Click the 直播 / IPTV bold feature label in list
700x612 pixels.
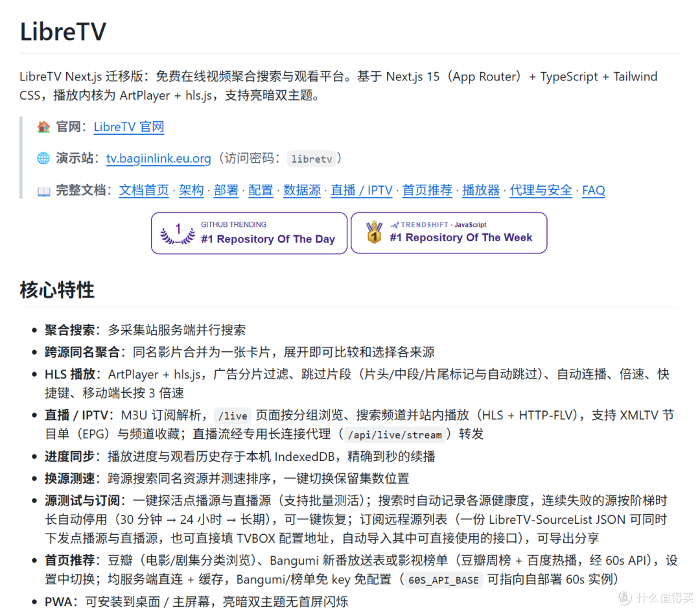click(76, 415)
